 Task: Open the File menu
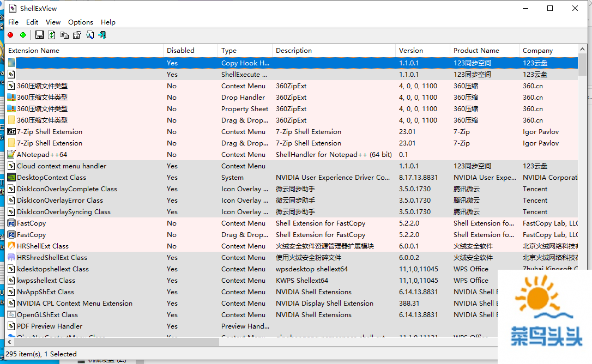[13, 22]
